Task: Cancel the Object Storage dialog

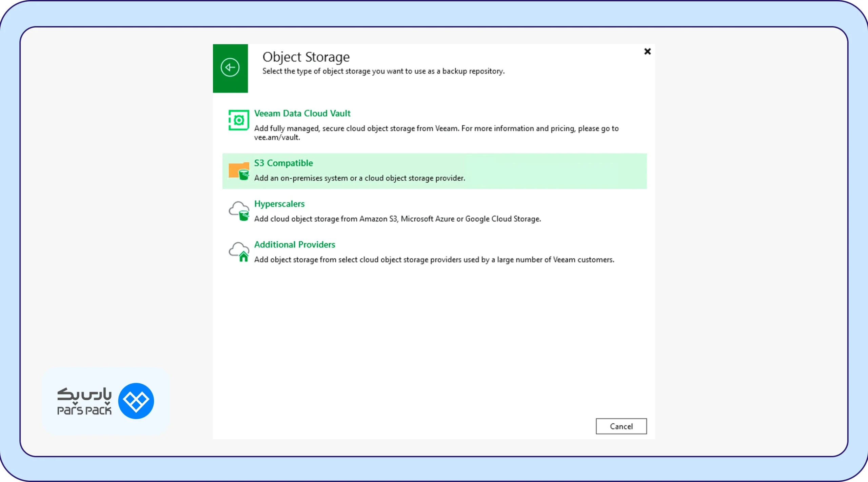Action: pyautogui.click(x=621, y=426)
